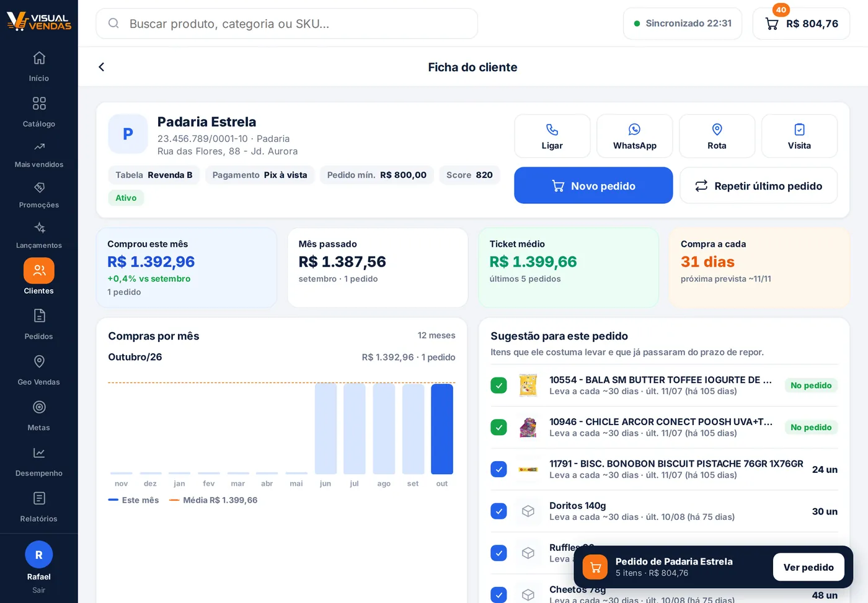Click the Tabela Revenda B chip
Image resolution: width=868 pixels, height=603 pixels.
[154, 175]
